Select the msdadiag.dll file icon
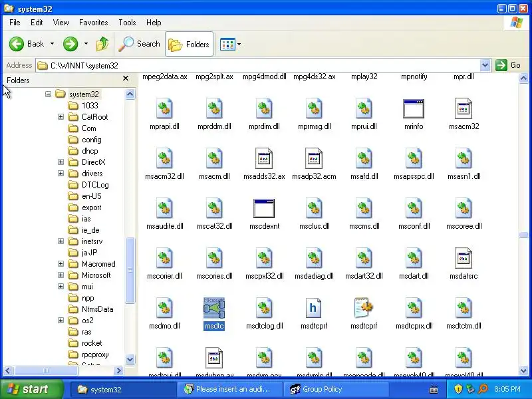 [314, 258]
